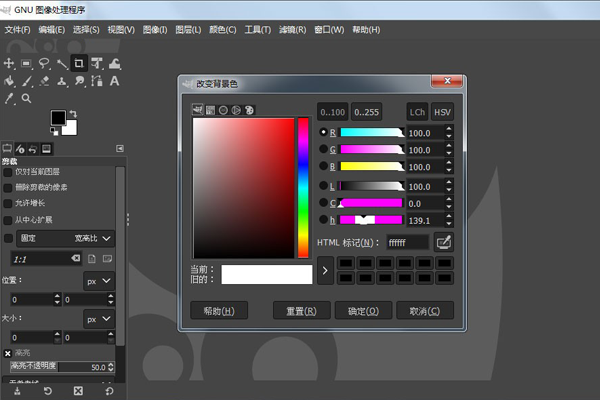Click the 重置(R) button
The image size is (600, 400).
(302, 310)
